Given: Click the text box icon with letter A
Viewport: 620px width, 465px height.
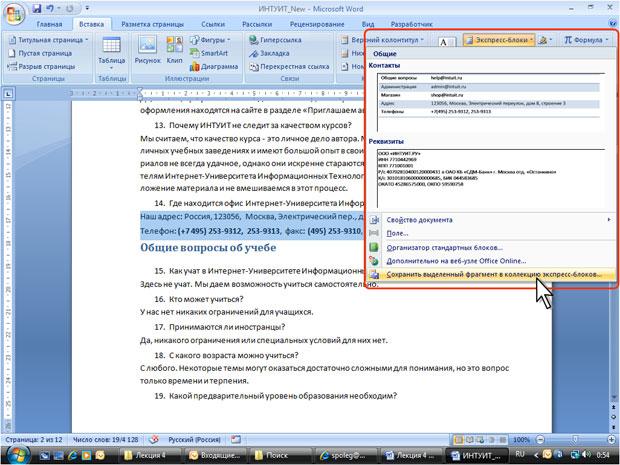Looking at the screenshot, I should (x=447, y=42).
